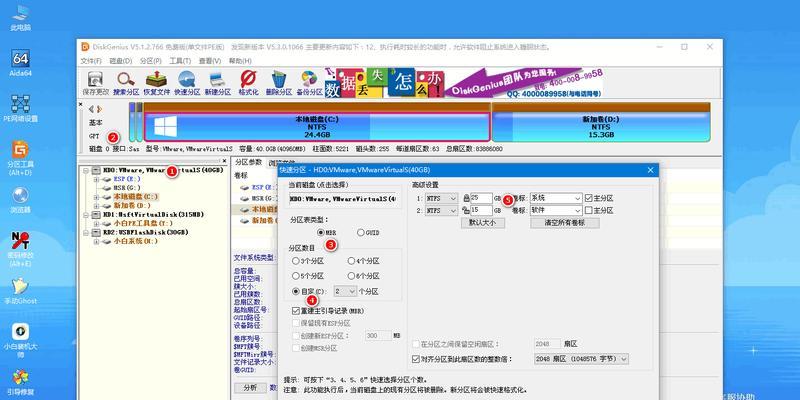Screen dimensions: 800x400
Task: Open the 2048 扇区 alignment dropdown
Action: [x=581, y=359]
